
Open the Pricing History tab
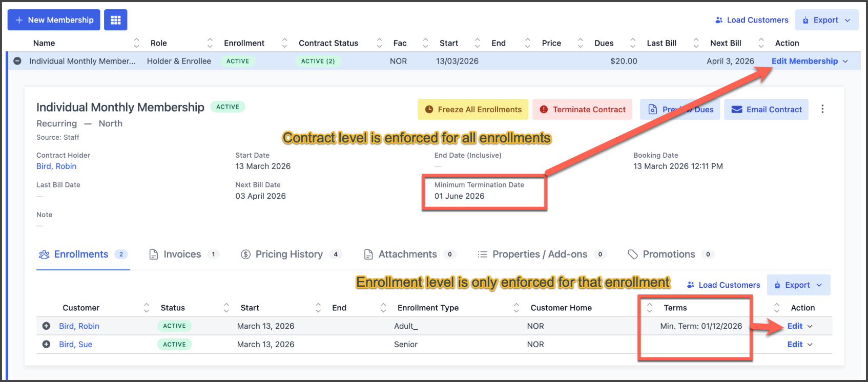point(289,254)
